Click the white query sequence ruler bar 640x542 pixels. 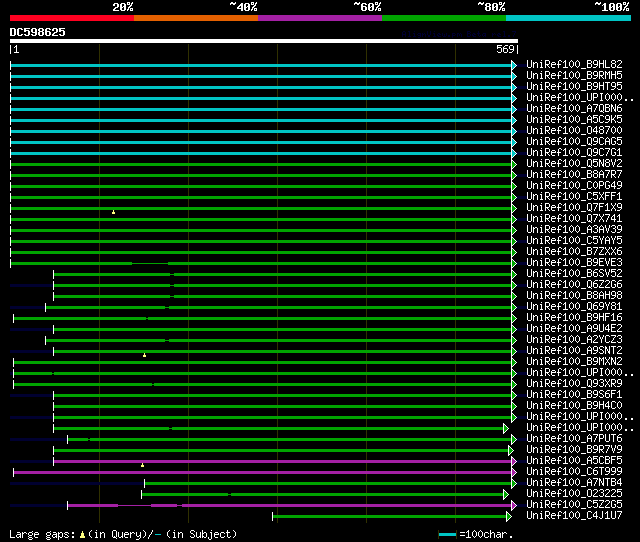tap(263, 41)
